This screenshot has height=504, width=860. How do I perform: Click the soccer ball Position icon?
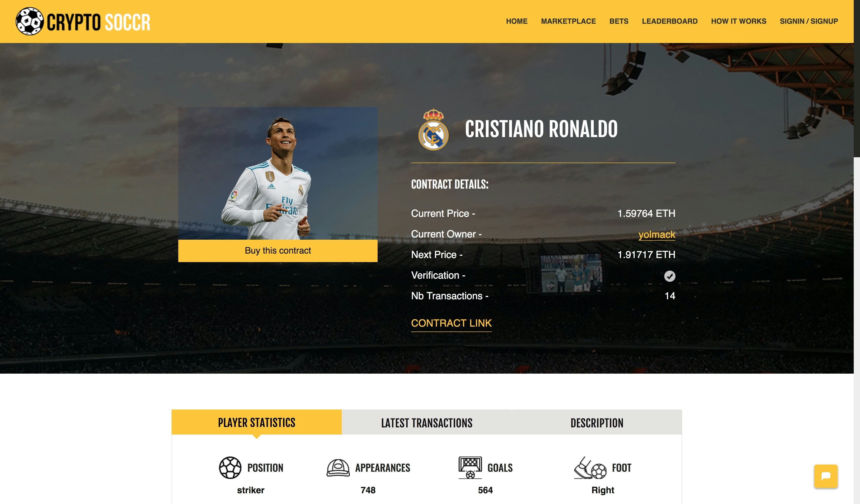(x=230, y=467)
